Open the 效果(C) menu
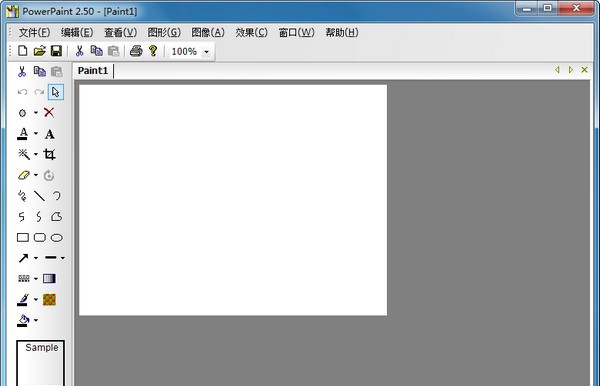This screenshot has width=600, height=386. click(251, 33)
